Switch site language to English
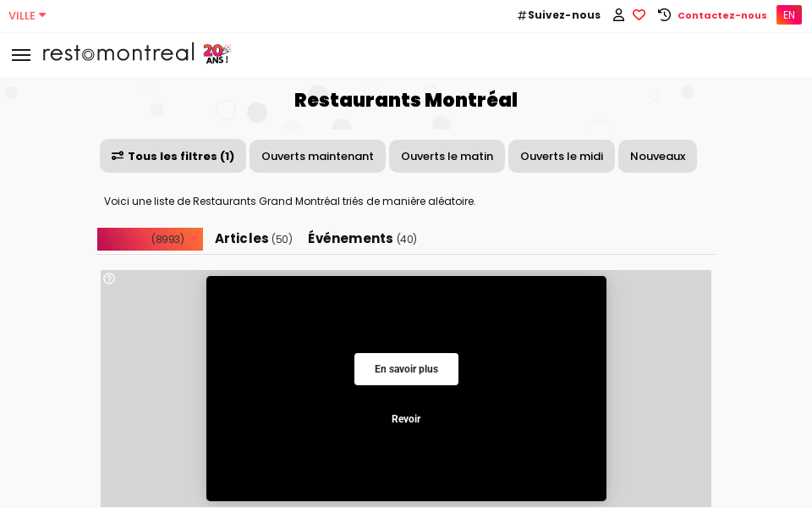Image resolution: width=812 pixels, height=508 pixels. 788,14
